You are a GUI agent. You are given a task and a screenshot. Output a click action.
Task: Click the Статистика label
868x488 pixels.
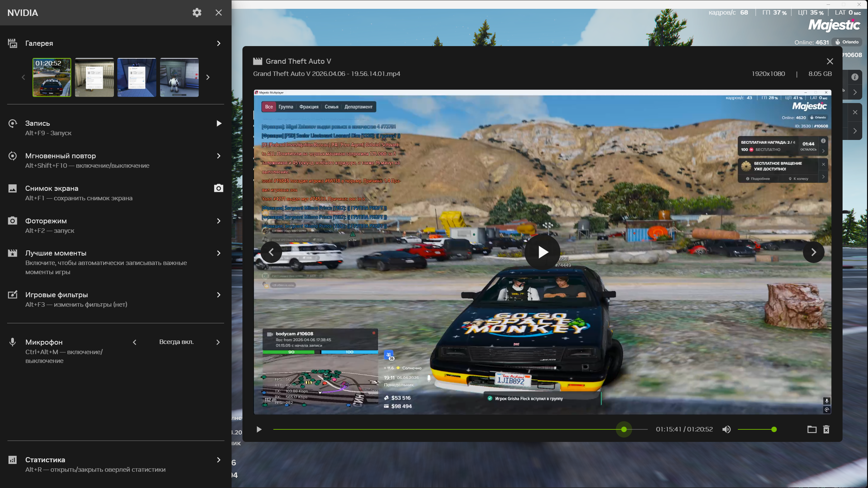pyautogui.click(x=45, y=460)
